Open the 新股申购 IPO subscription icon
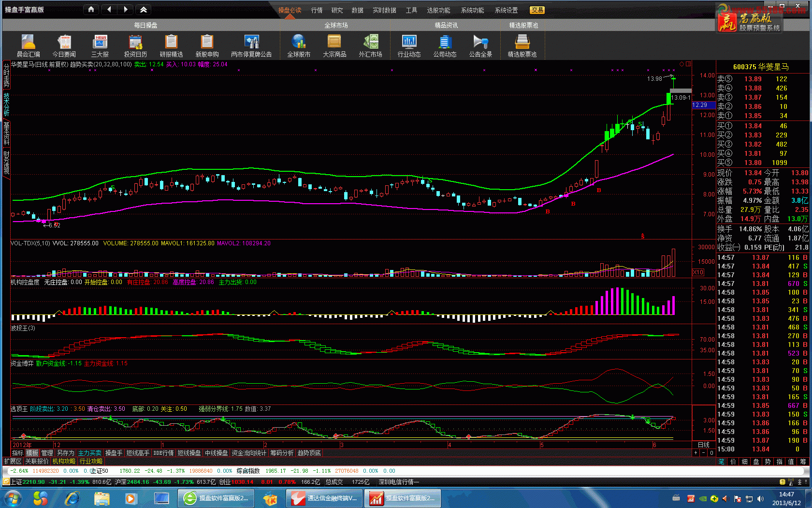This screenshot has width=812, height=508. coord(207,46)
